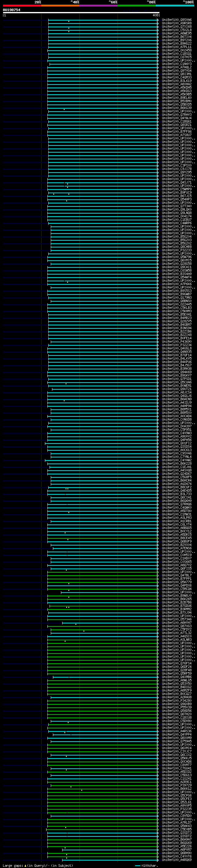Open hit UniRef100_Q9SVA6
The image size is (197, 868).
[176, 20]
